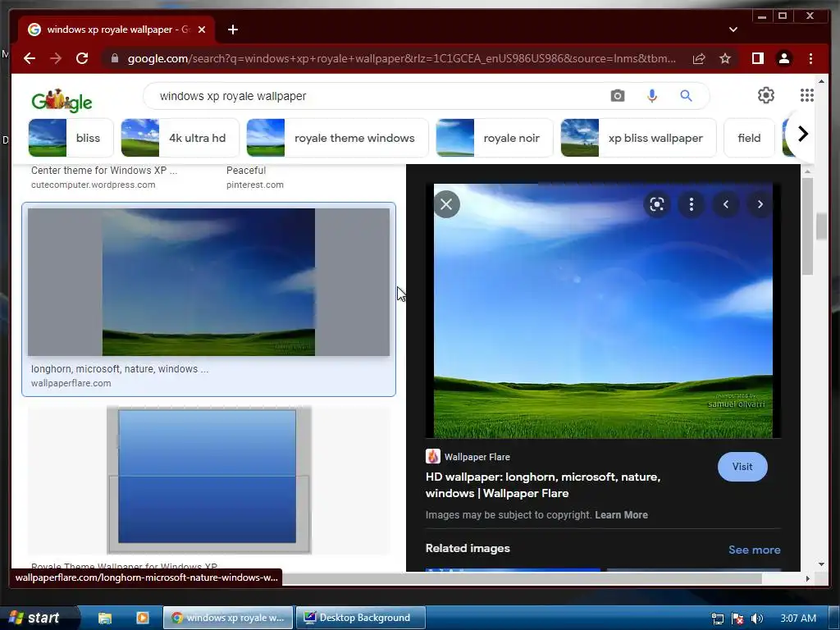The height and width of the screenshot is (630, 840).
Task: Select the royale theme windows chip
Action: [337, 138]
